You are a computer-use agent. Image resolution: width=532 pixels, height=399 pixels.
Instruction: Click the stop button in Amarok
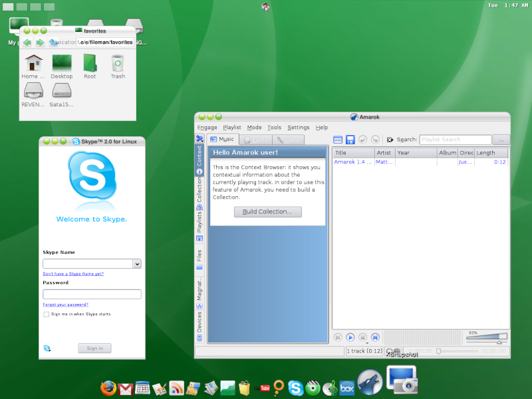[362, 337]
